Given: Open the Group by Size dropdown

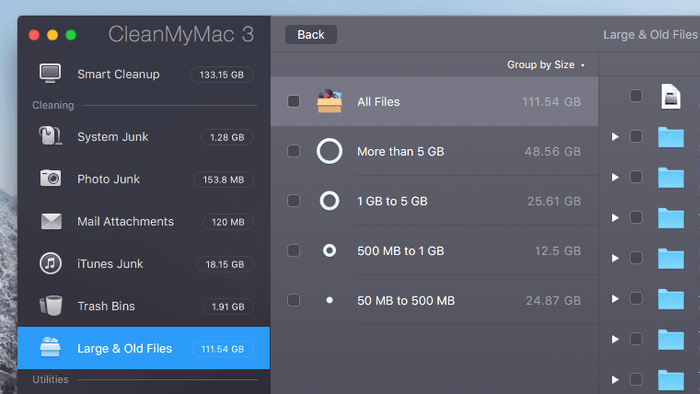Looking at the screenshot, I should click(x=546, y=65).
